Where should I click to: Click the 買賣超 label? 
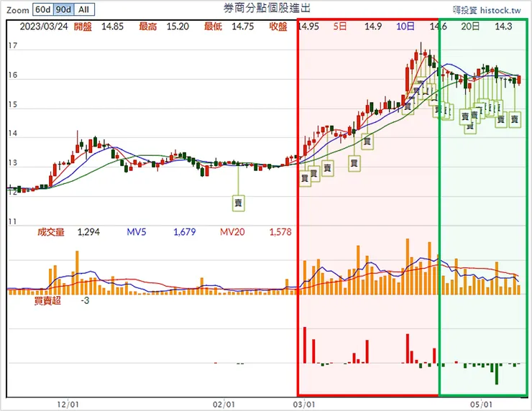point(47,300)
